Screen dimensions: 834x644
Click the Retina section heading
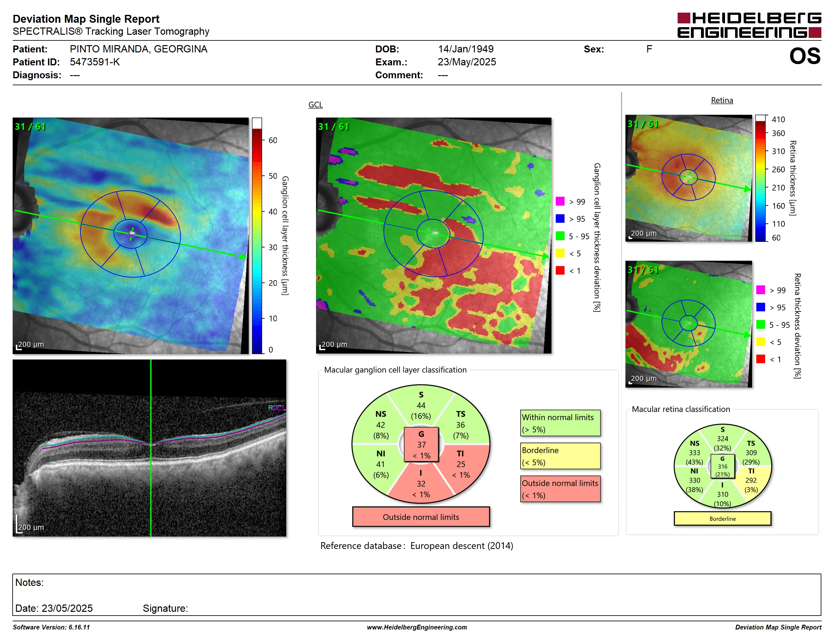(x=722, y=100)
